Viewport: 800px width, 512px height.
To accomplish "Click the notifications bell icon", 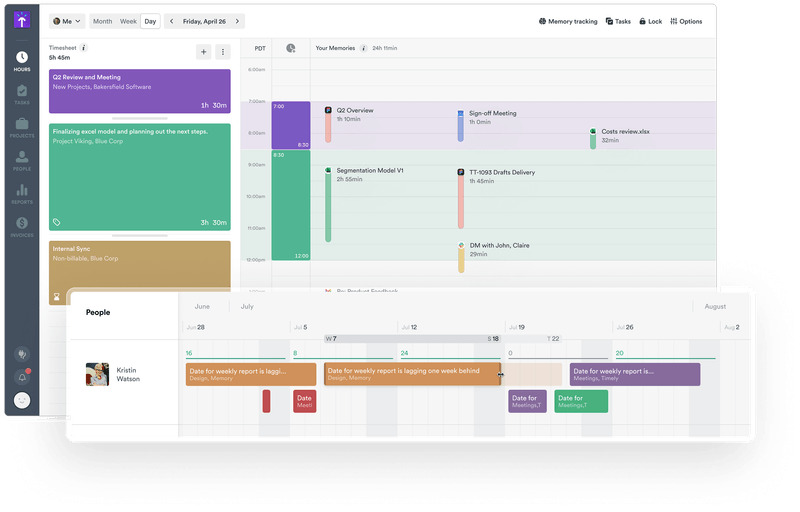I will 22,377.
